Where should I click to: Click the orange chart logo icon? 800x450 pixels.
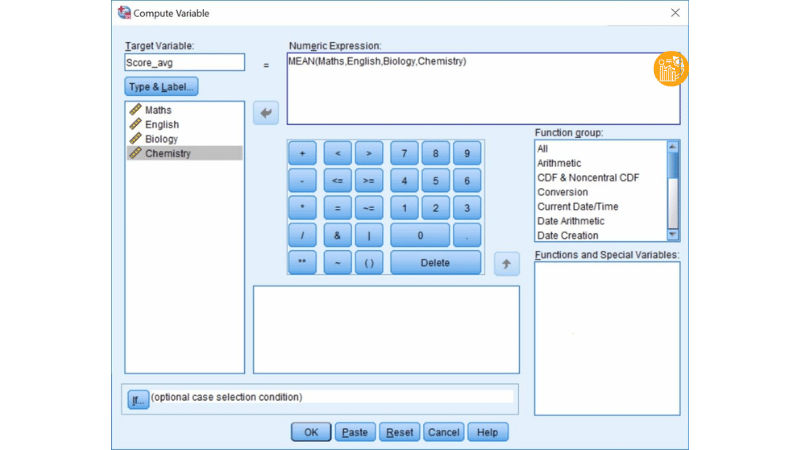[x=671, y=69]
